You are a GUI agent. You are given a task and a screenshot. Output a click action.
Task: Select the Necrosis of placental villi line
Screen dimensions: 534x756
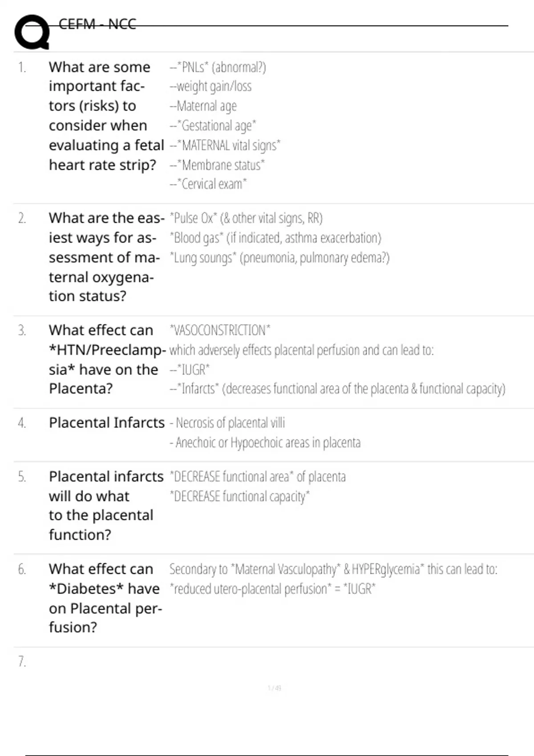click(x=227, y=423)
